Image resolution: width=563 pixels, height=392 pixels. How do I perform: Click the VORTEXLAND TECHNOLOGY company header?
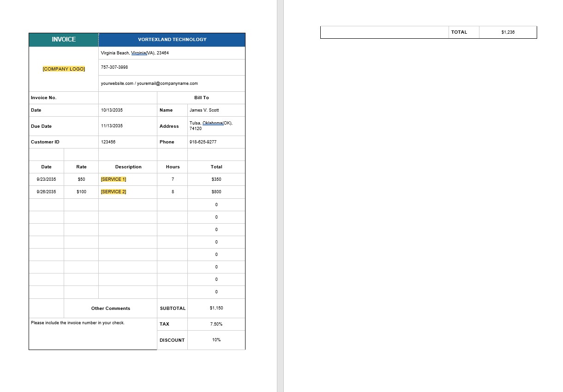172,40
